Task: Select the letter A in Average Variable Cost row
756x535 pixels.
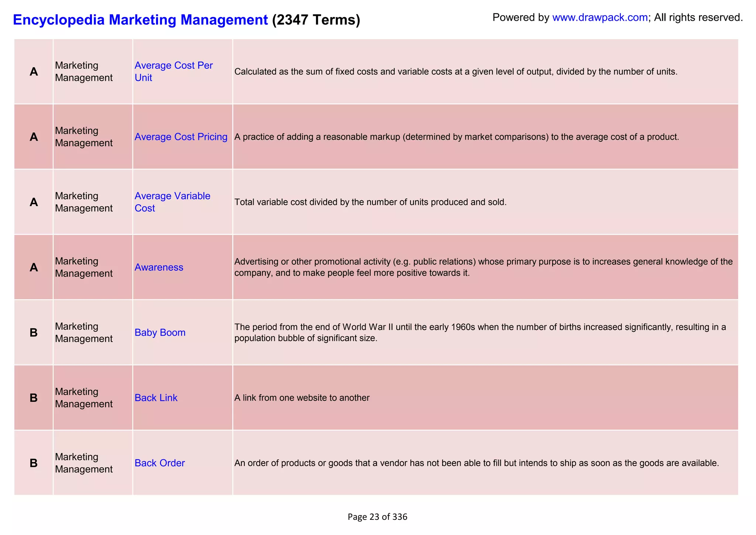Action: click(34, 202)
